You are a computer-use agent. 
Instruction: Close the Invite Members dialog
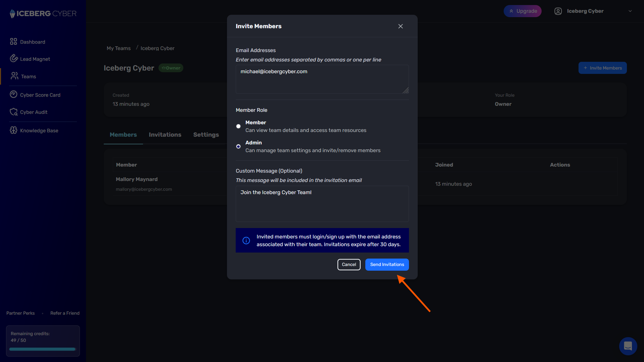(x=401, y=26)
